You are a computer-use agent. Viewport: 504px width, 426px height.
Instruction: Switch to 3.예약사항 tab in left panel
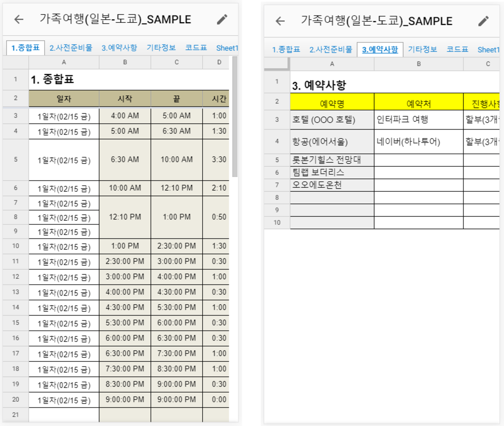tap(119, 48)
